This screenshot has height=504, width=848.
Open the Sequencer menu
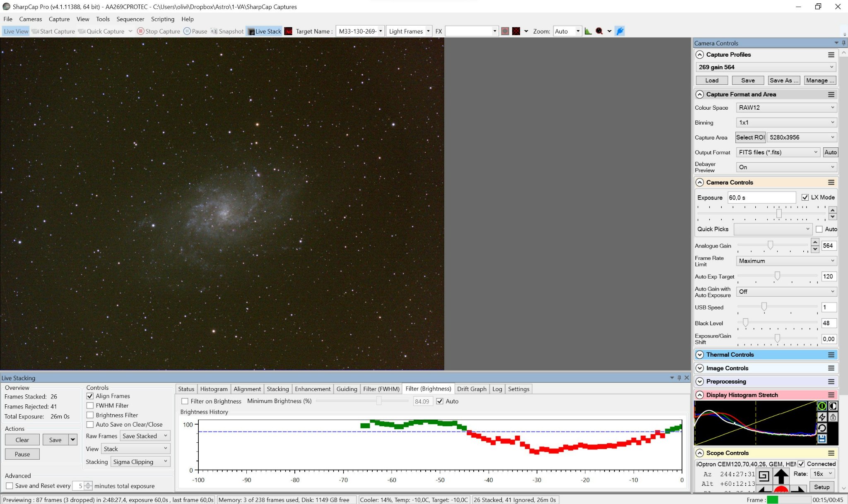[x=130, y=19]
